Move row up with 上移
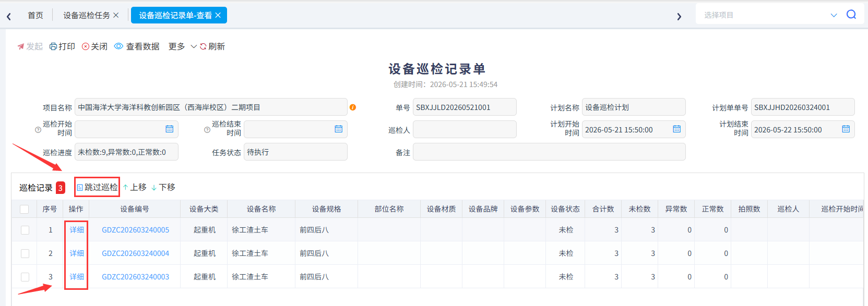Screen dimensions: 868x306 coord(134,187)
